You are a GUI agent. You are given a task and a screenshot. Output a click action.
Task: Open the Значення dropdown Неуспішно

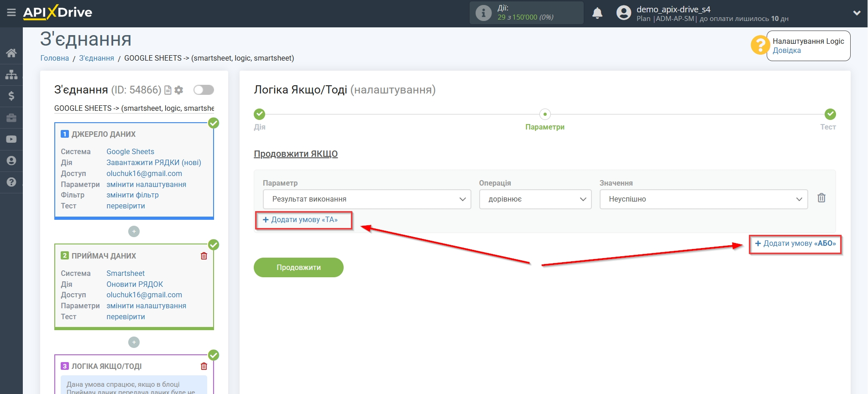[704, 199]
